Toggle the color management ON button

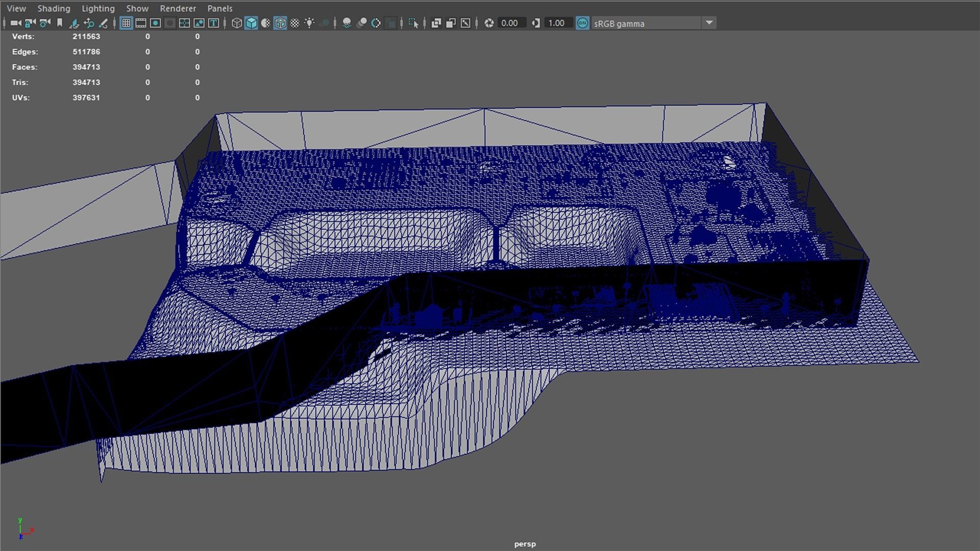click(x=582, y=23)
